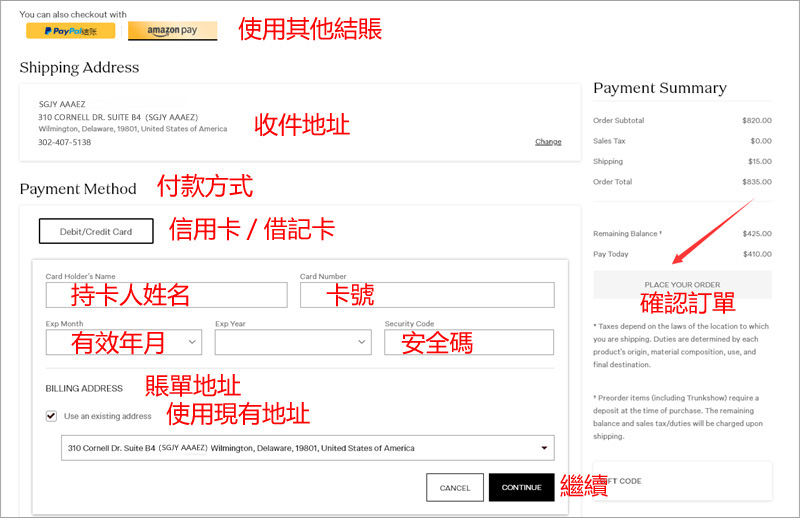
Task: Click the Remaining Balance amount $425.00
Action: (x=756, y=234)
